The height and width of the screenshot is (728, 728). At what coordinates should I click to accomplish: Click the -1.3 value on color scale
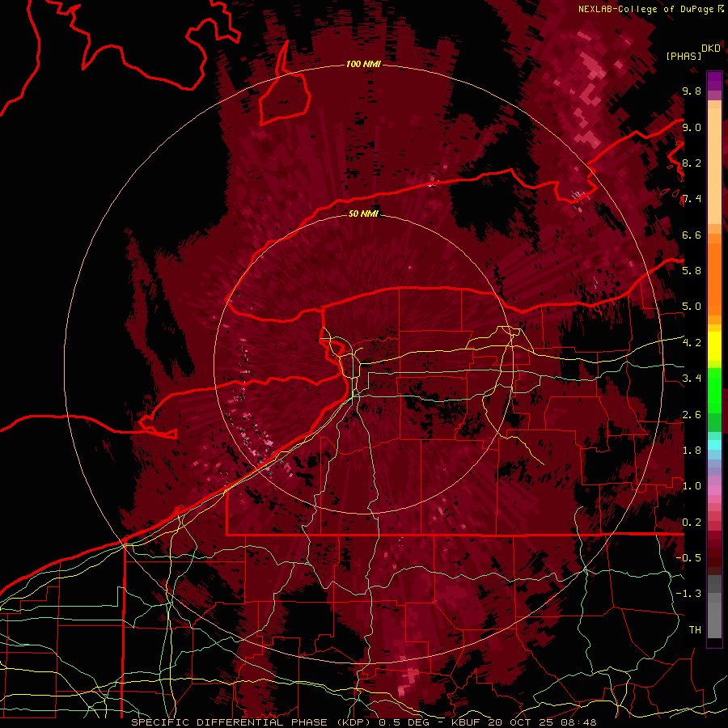[688, 594]
